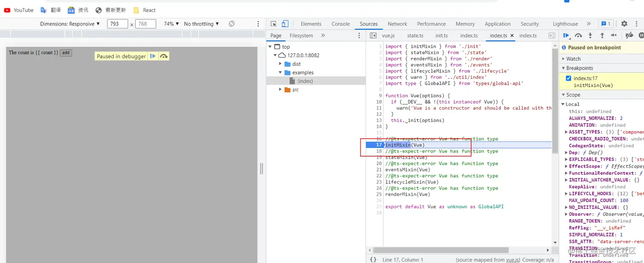
Task: Open DevTools three-dot customize menu
Action: 637,24
